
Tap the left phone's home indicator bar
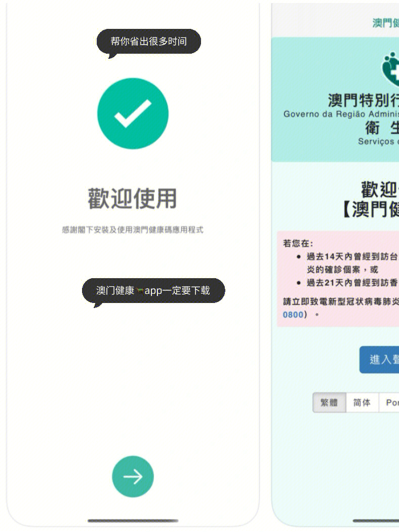(133, 520)
